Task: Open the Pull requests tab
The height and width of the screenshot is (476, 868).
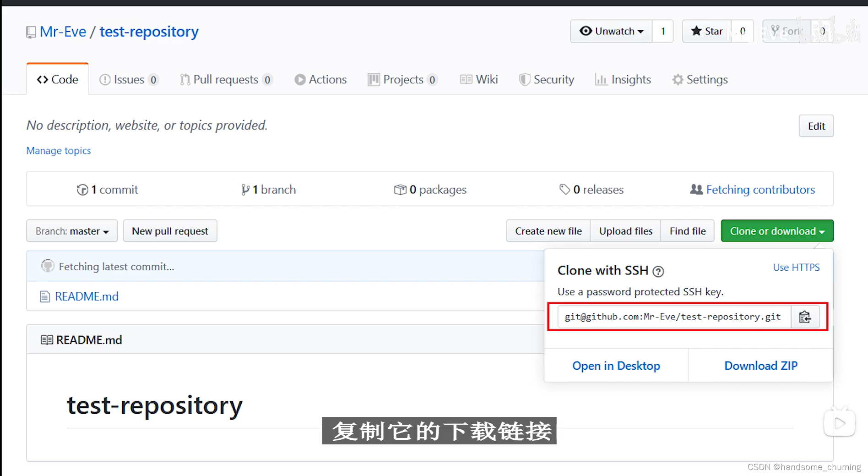Action: coord(226,80)
